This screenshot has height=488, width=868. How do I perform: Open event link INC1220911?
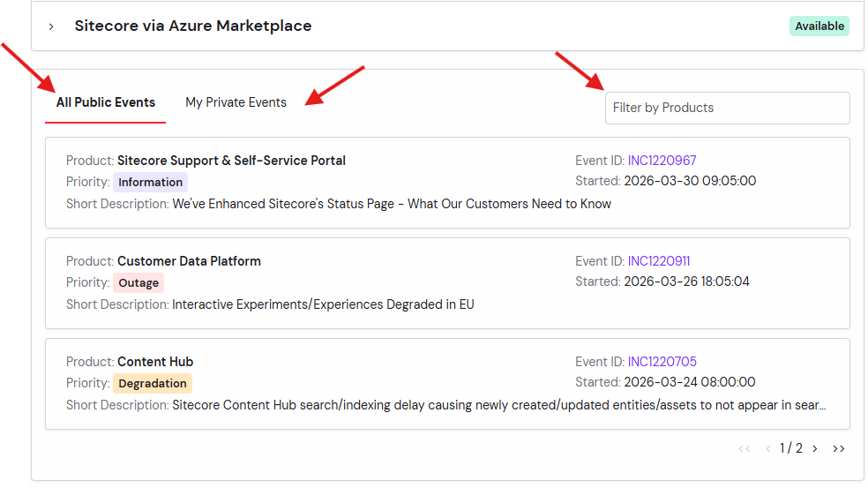[659, 261]
